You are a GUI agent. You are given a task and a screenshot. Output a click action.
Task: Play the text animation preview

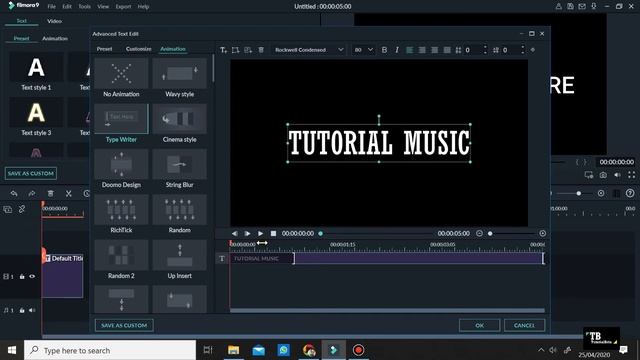click(x=260, y=233)
